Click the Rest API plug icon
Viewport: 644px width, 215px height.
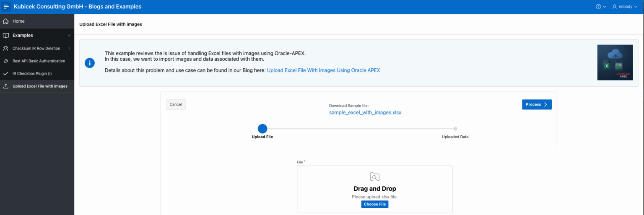point(6,61)
